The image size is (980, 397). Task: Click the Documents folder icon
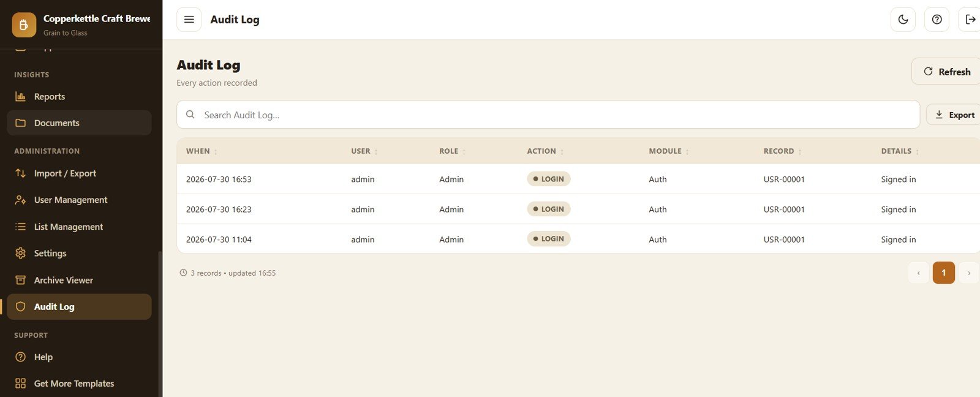[20, 123]
